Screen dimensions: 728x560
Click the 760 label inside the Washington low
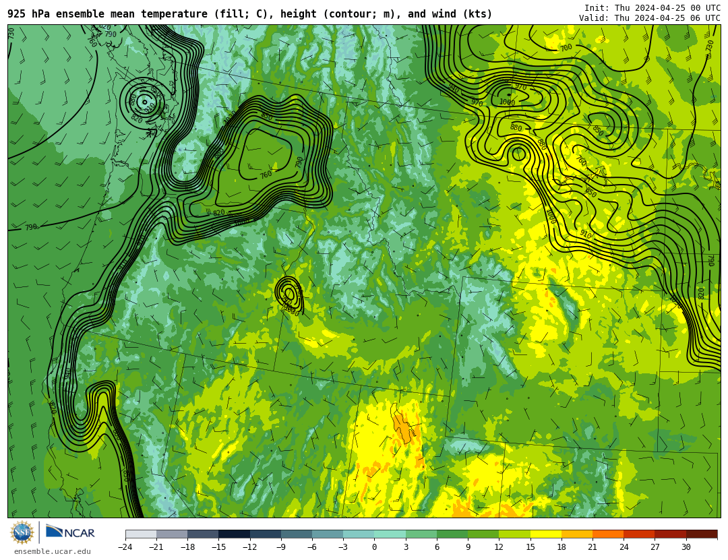pos(266,175)
